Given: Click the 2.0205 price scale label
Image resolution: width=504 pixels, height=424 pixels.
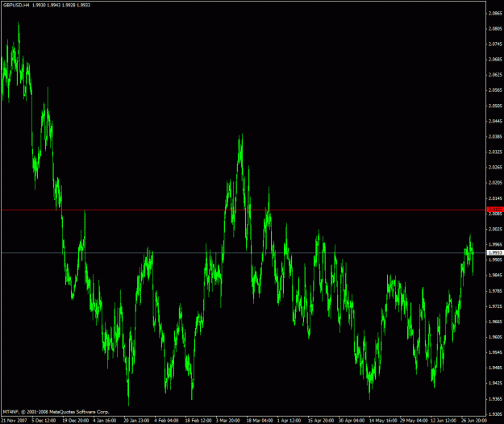Looking at the screenshot, I should [x=495, y=183].
